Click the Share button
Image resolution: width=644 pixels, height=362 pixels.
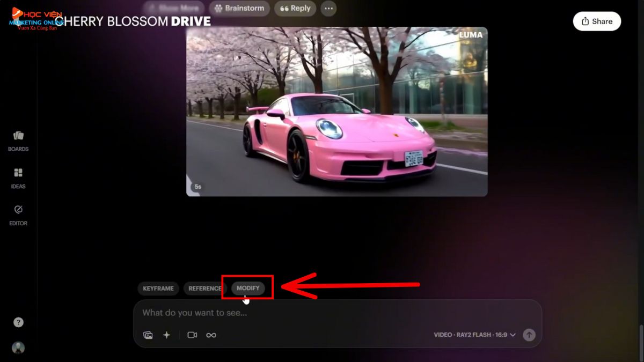coord(597,21)
